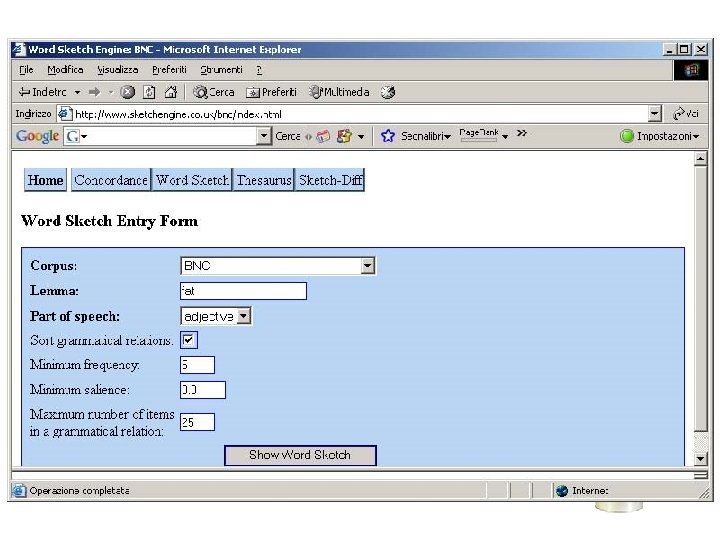This screenshot has height=540, width=720.
Task: Open the Modifica menu
Action: (65, 70)
